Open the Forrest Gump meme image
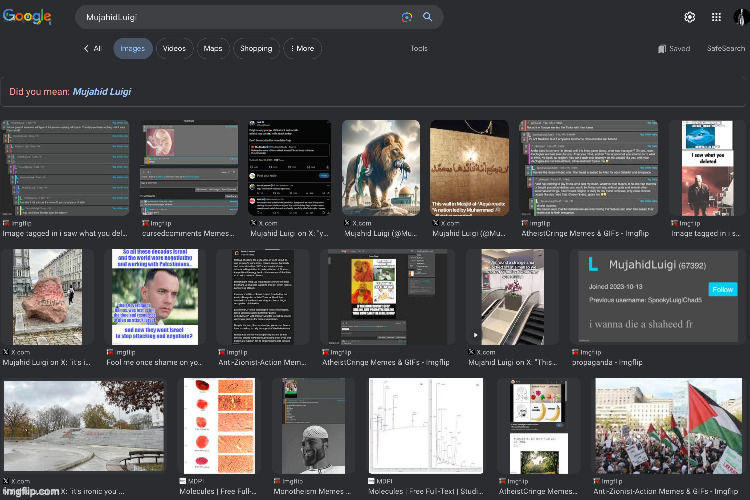 [154, 297]
